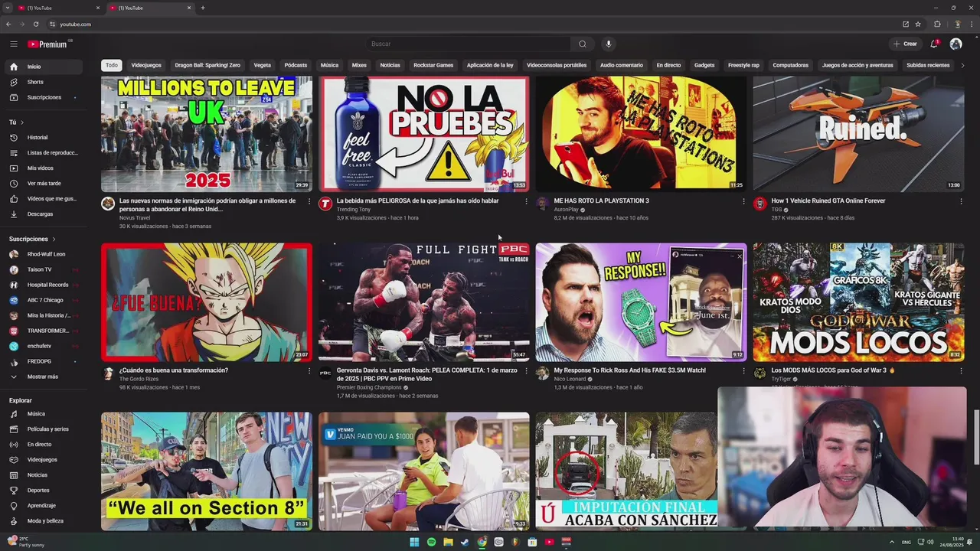
Task: Open Suscripciones sidebar entry near the top
Action: pos(44,97)
